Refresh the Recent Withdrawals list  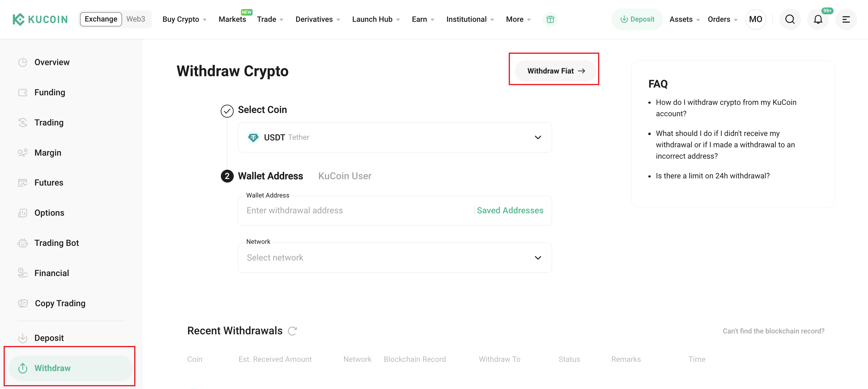(292, 331)
